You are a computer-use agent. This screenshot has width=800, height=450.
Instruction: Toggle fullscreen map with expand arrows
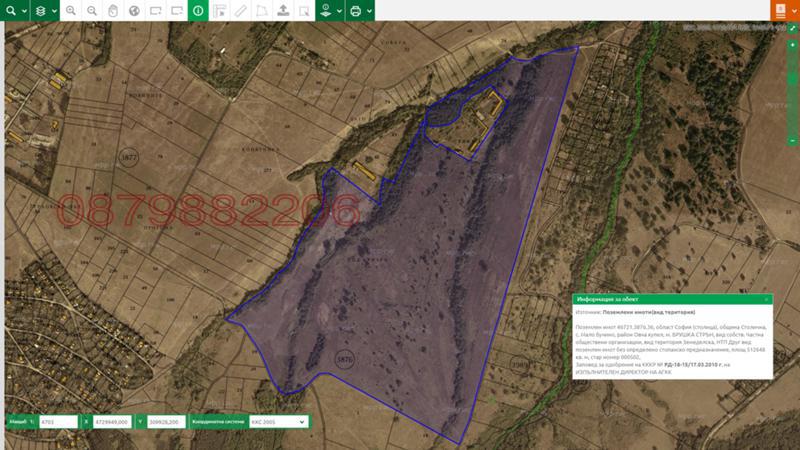coord(792,29)
